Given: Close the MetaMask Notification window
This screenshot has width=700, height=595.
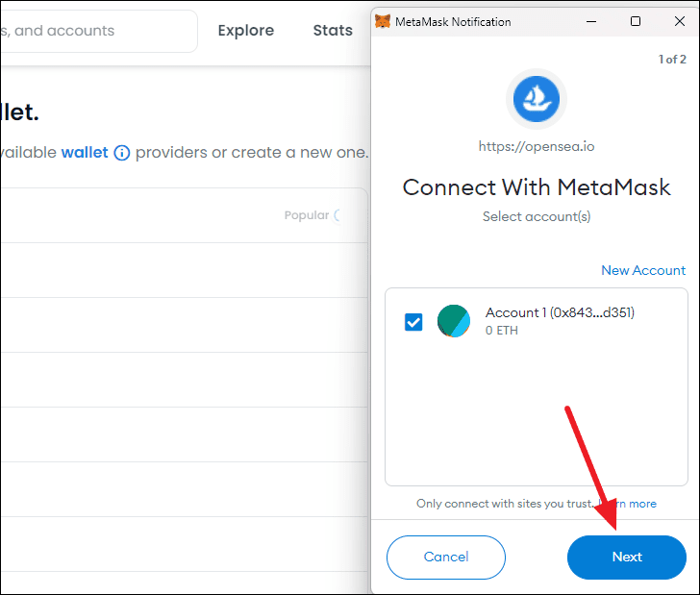Looking at the screenshot, I should click(680, 21).
